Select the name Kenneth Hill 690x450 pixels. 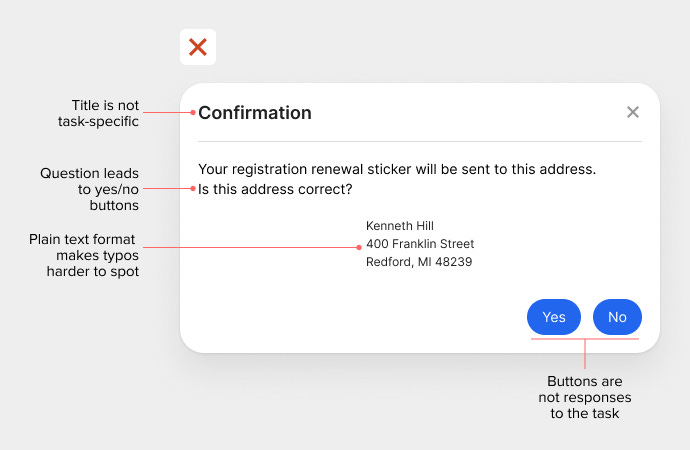coord(400,226)
